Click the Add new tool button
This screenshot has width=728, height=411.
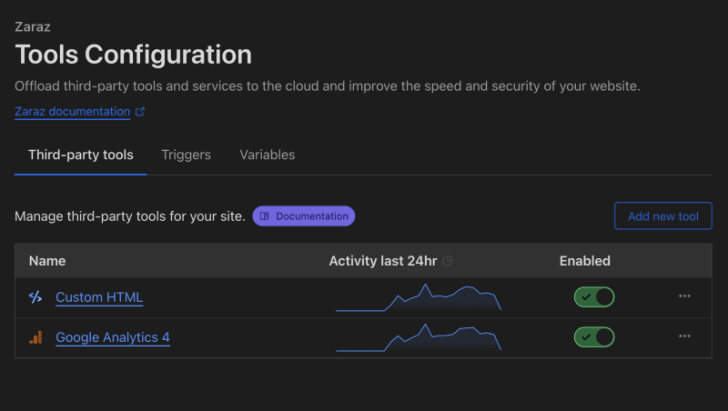663,216
